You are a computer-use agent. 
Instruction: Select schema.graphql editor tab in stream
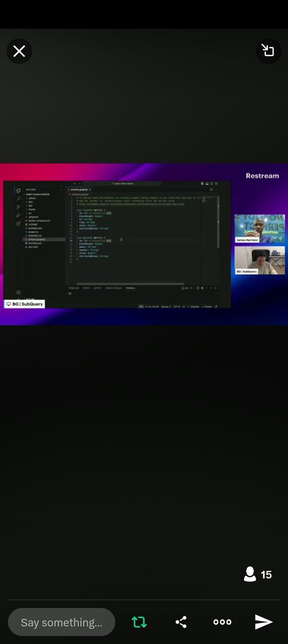pyautogui.click(x=79, y=189)
